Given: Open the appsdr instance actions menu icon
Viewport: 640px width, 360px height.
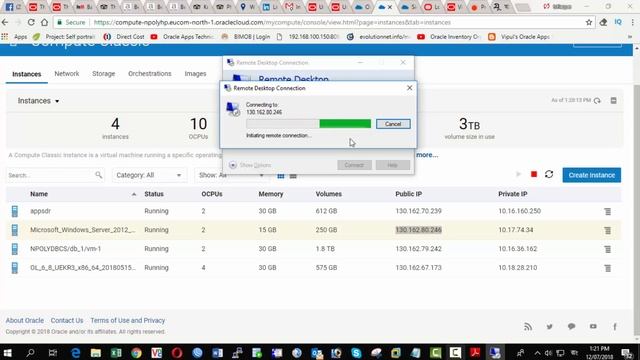Looking at the screenshot, I should click(x=607, y=211).
